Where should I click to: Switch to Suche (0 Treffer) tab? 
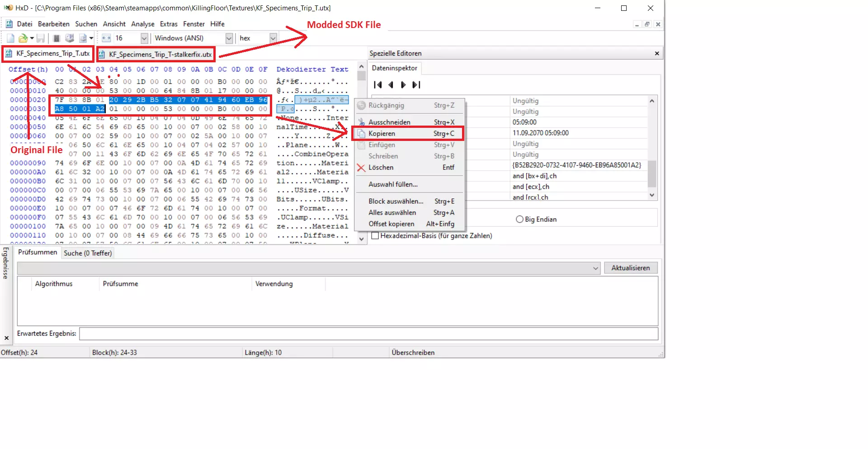tap(88, 253)
